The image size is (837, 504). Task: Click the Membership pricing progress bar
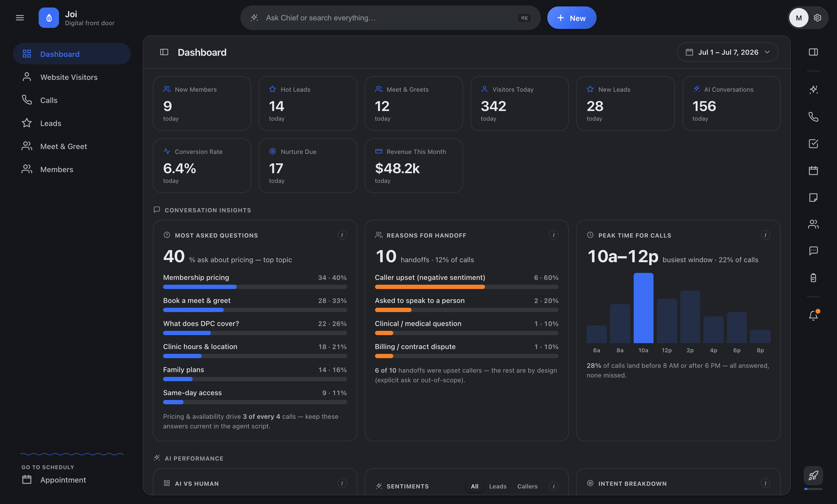(x=255, y=287)
